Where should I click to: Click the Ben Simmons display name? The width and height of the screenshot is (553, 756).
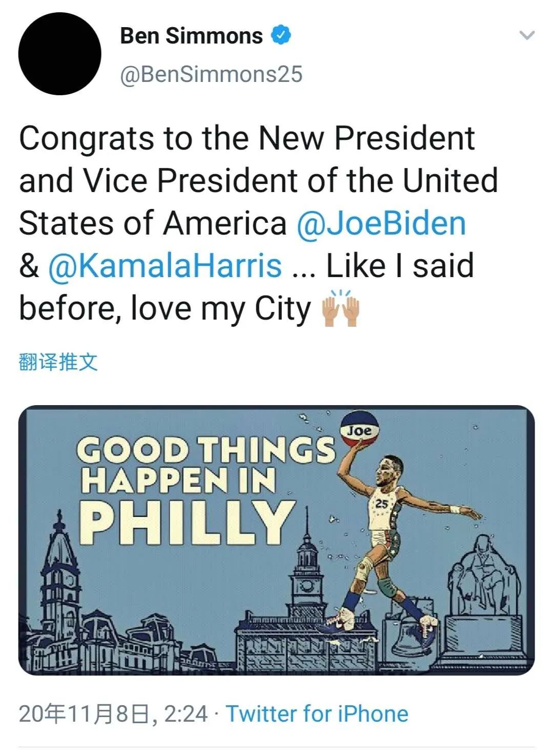pyautogui.click(x=191, y=35)
